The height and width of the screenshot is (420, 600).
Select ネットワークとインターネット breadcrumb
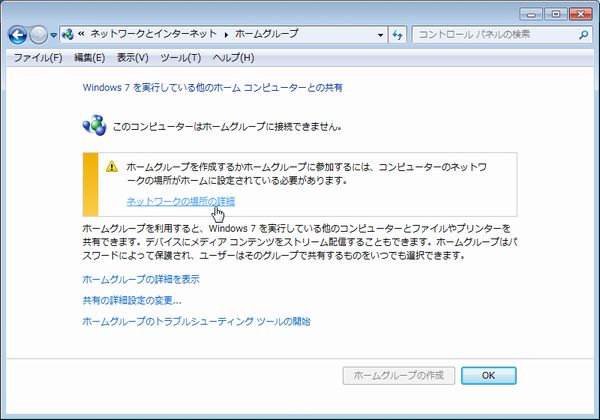(153, 34)
